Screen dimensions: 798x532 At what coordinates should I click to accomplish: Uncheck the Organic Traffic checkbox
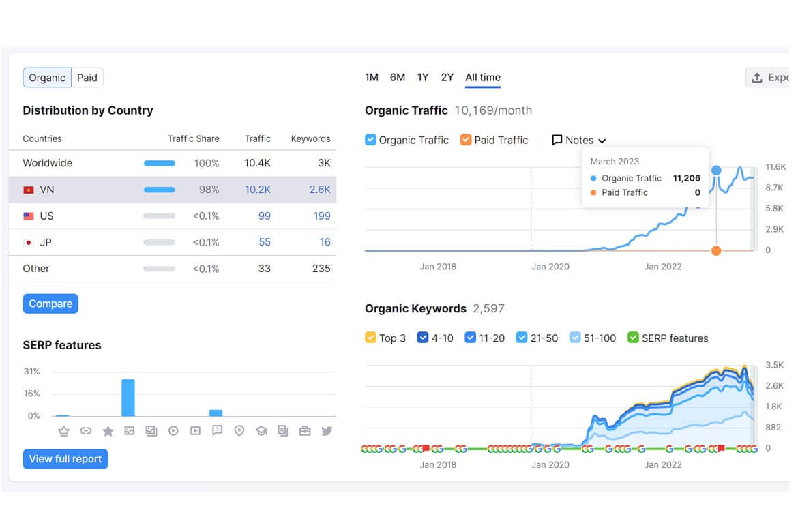370,140
